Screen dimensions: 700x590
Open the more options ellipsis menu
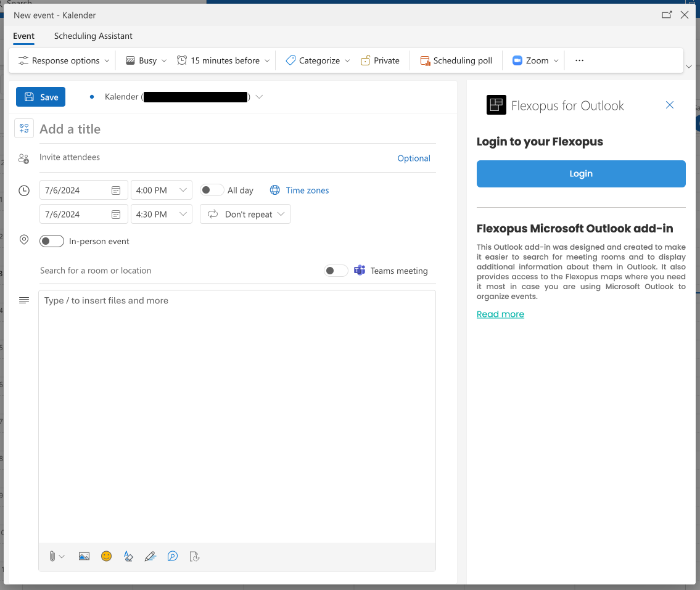(x=579, y=60)
